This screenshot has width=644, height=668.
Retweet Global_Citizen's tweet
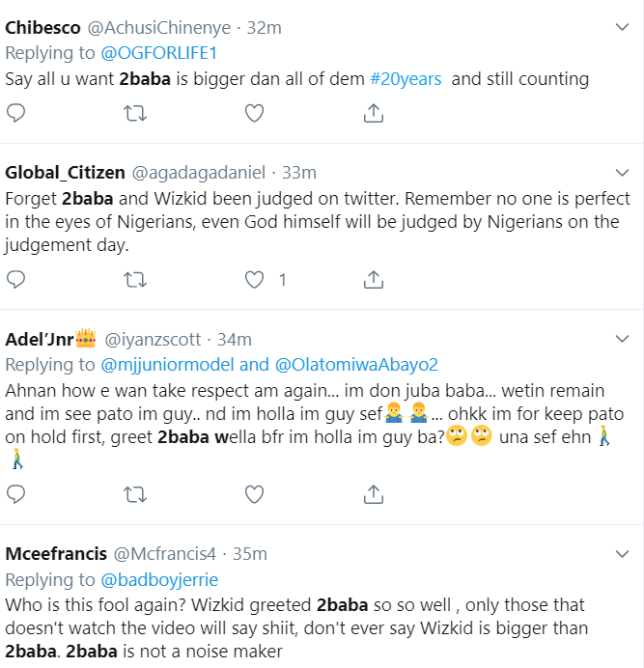point(135,279)
